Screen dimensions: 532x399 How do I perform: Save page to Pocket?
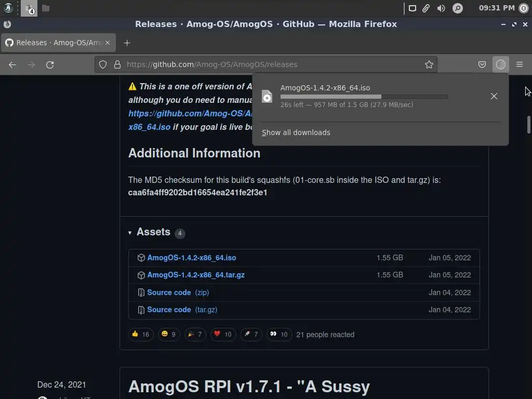tap(482, 64)
